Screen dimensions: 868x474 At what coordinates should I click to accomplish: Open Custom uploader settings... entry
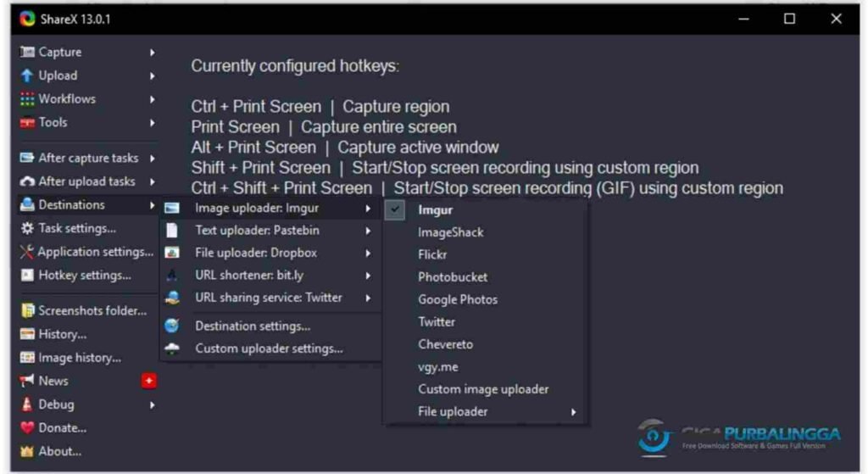pyautogui.click(x=270, y=349)
